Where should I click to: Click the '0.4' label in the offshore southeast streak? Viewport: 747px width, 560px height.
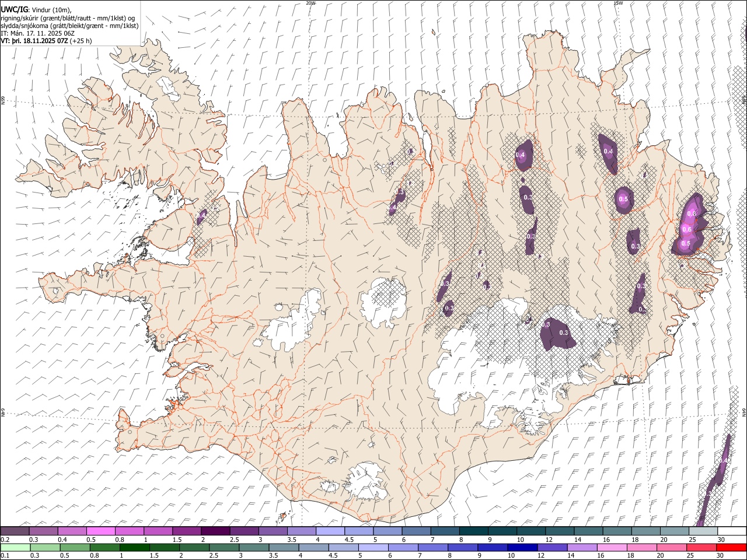pyautogui.click(x=723, y=460)
